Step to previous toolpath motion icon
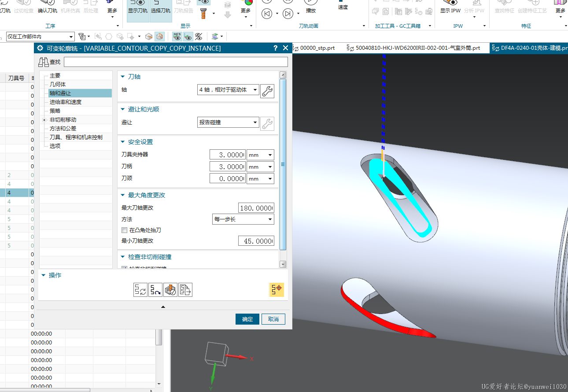Screen dimensions: 568x392 (x=267, y=14)
